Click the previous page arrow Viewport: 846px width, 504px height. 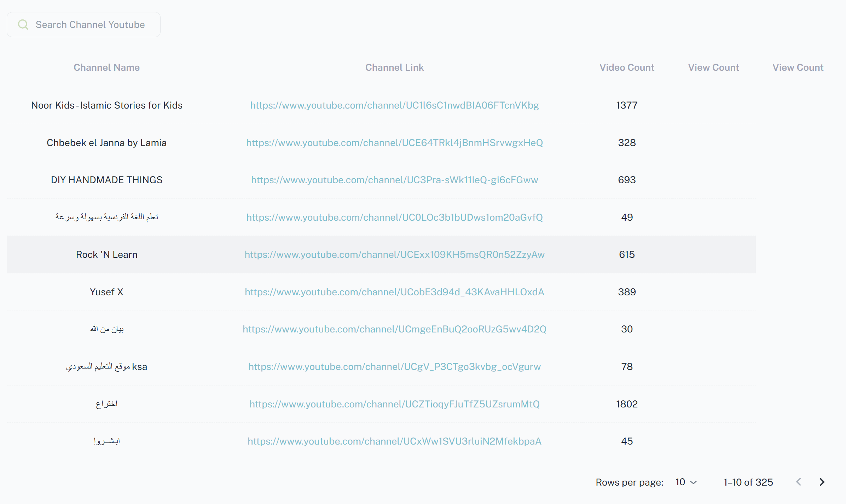pyautogui.click(x=799, y=482)
